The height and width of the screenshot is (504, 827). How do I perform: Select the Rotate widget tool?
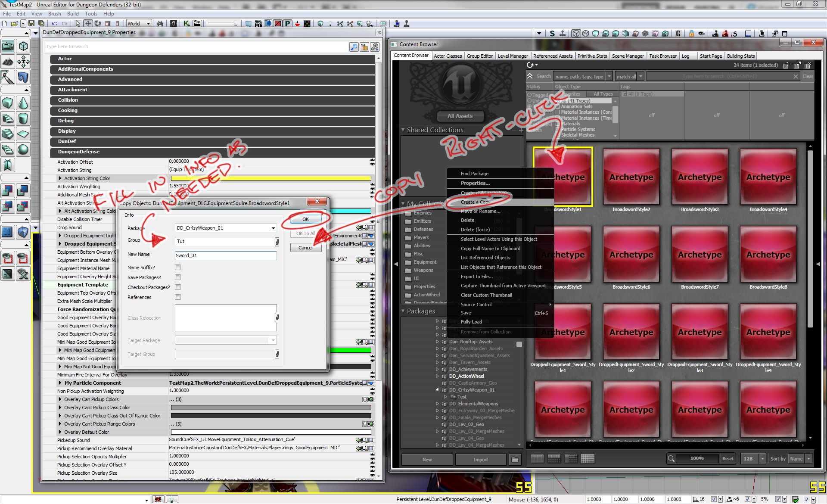click(x=98, y=24)
